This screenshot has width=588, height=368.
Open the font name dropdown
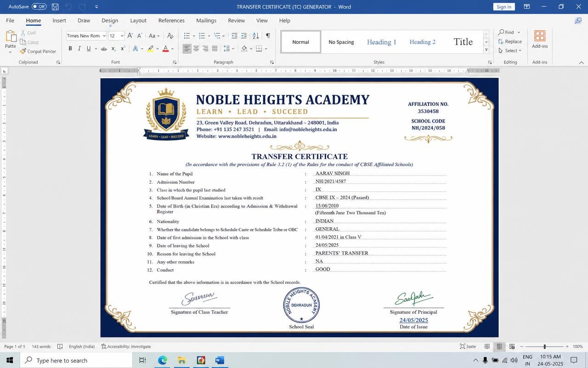click(x=104, y=36)
